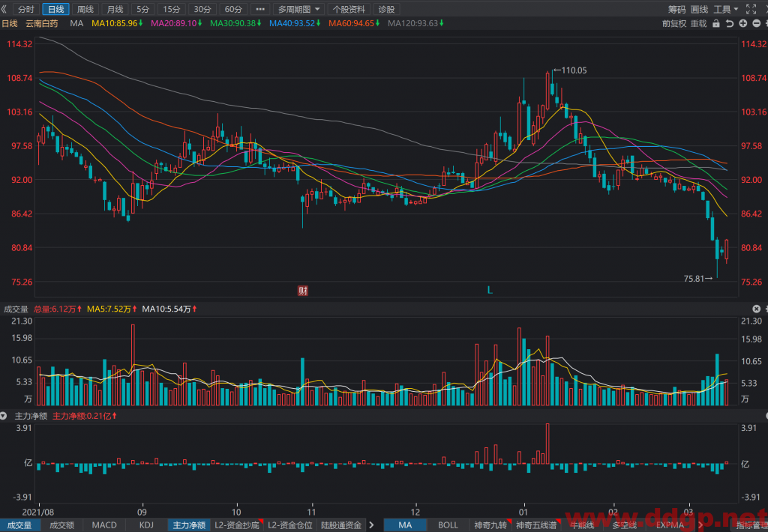Click the undo arrow icon
Screen dimensions: 768x532
(730, 23)
